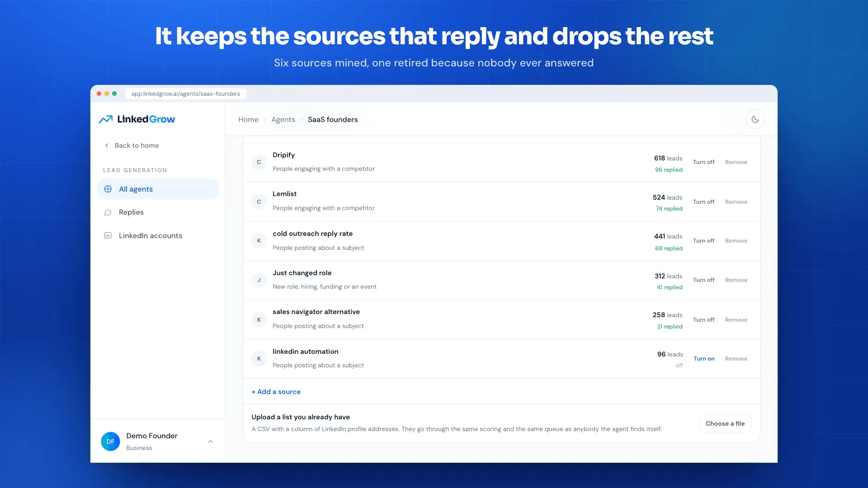
Task: Click the '21 replied' count
Action: (x=670, y=327)
